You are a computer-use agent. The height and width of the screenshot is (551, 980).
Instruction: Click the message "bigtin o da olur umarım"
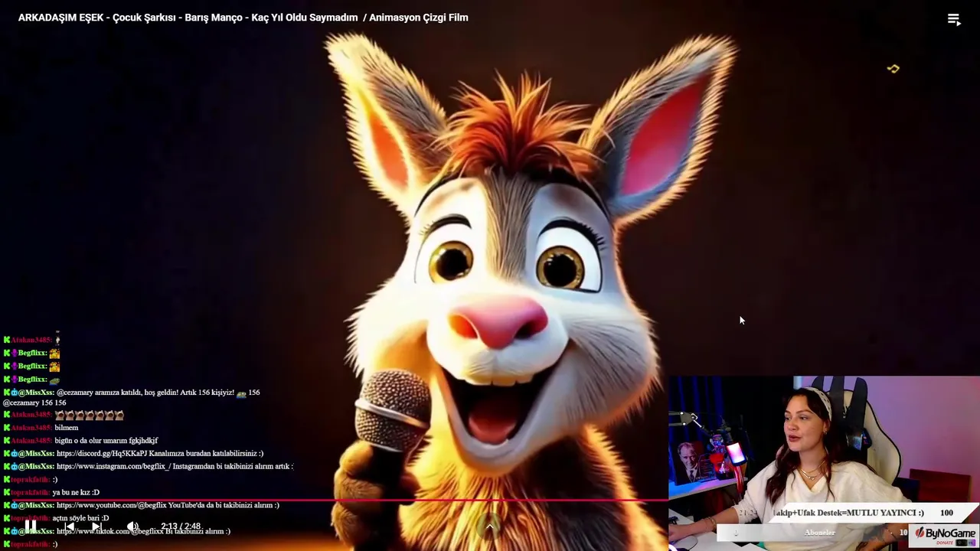click(106, 441)
